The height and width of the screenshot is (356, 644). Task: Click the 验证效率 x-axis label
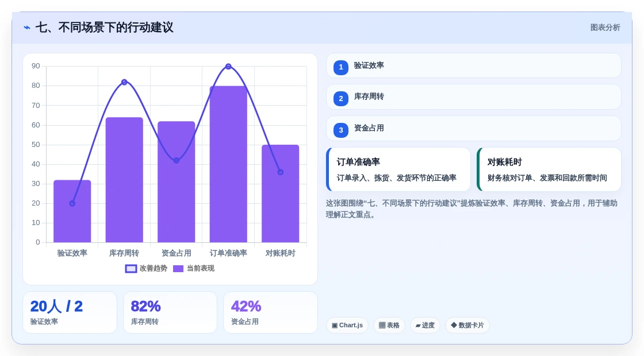[x=72, y=253]
